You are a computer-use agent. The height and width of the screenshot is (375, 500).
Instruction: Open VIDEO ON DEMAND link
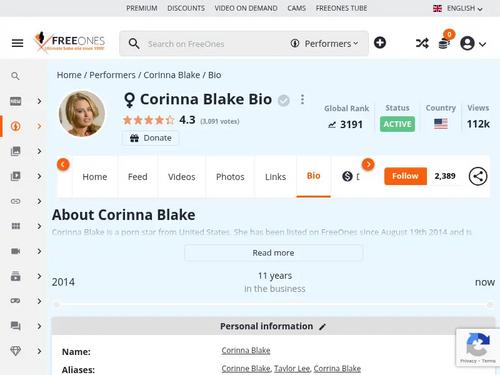(246, 8)
